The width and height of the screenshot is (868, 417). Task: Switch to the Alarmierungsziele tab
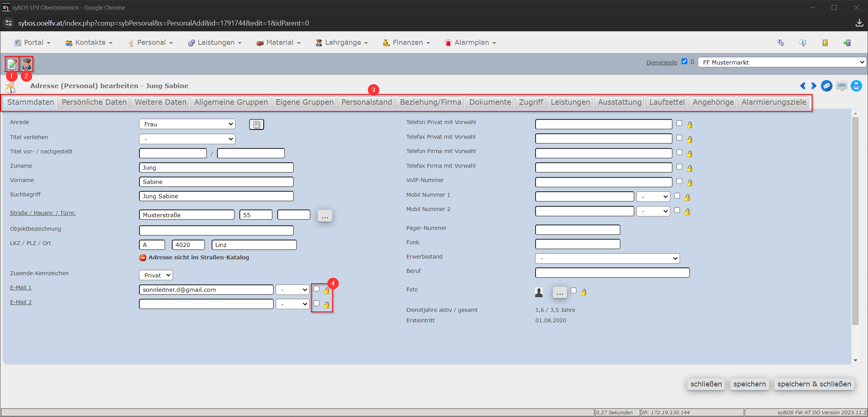point(774,102)
